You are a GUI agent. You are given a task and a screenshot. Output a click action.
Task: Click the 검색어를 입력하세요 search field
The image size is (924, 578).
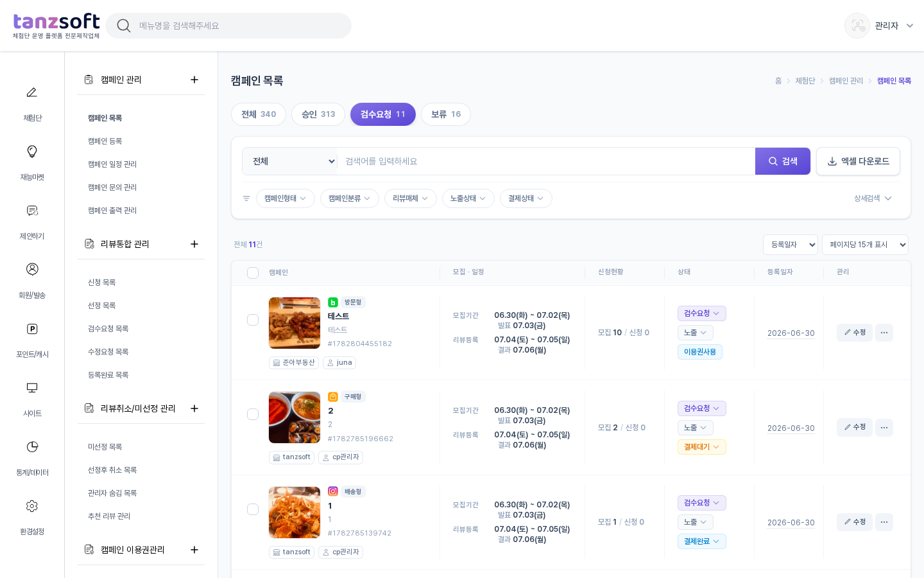[546, 161]
